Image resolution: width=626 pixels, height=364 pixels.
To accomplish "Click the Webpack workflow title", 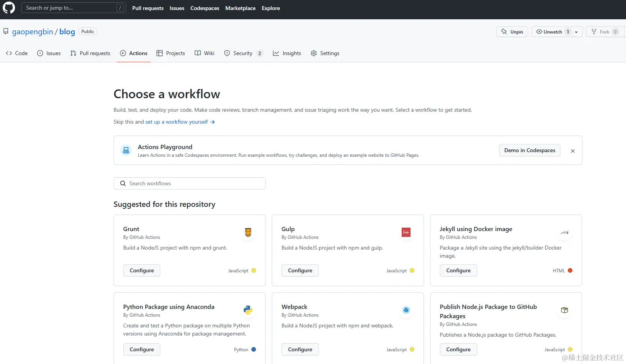I will pyautogui.click(x=294, y=307).
